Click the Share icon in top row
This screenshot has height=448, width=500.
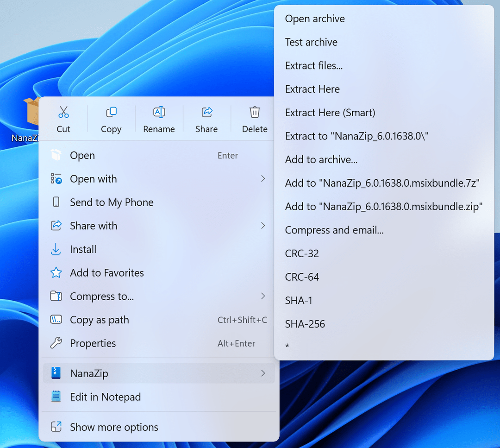206,112
